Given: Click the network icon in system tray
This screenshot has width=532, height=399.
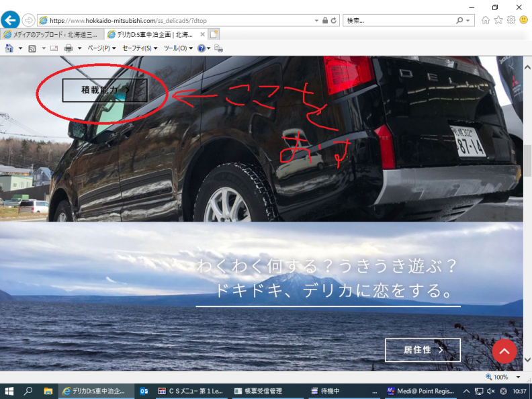Looking at the screenshot, I should coord(479,391).
